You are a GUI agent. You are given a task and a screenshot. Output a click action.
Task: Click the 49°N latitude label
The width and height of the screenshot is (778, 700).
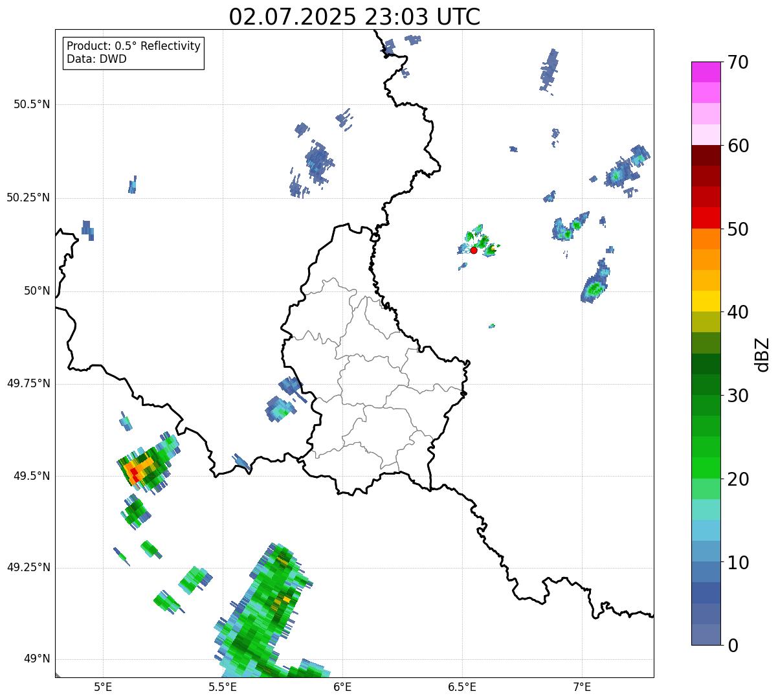point(37,659)
